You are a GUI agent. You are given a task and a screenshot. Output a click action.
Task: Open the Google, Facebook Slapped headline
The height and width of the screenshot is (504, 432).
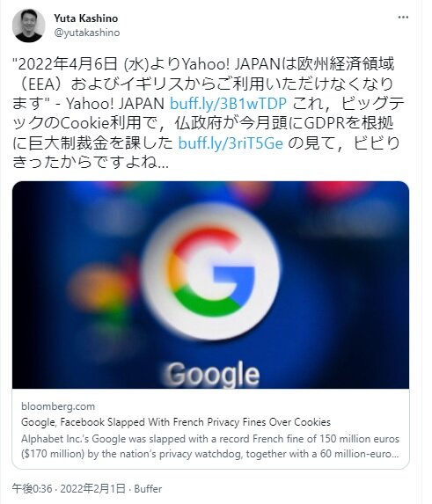[176, 421]
